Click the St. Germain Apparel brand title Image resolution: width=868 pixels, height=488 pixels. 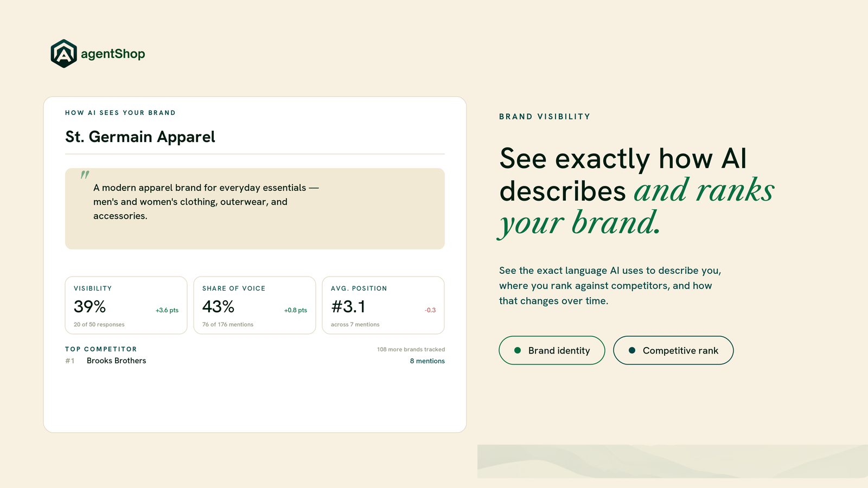pyautogui.click(x=140, y=137)
